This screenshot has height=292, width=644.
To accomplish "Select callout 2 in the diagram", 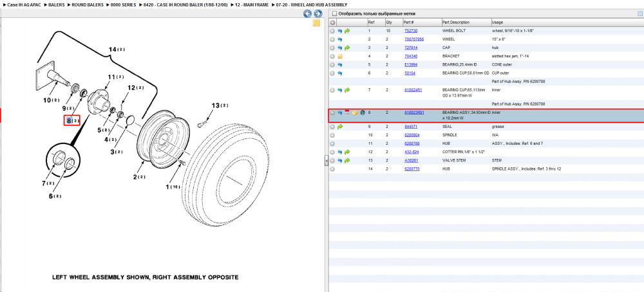I will pyautogui.click(x=140, y=177).
